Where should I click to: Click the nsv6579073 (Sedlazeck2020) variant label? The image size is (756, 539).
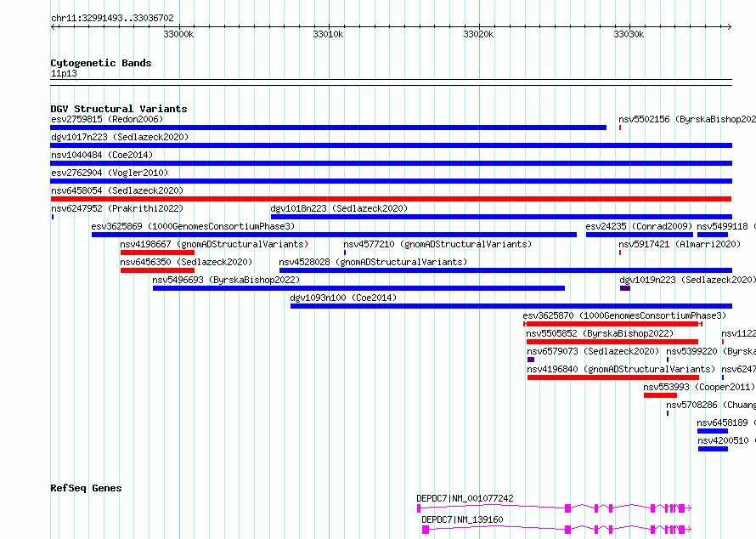coord(593,351)
